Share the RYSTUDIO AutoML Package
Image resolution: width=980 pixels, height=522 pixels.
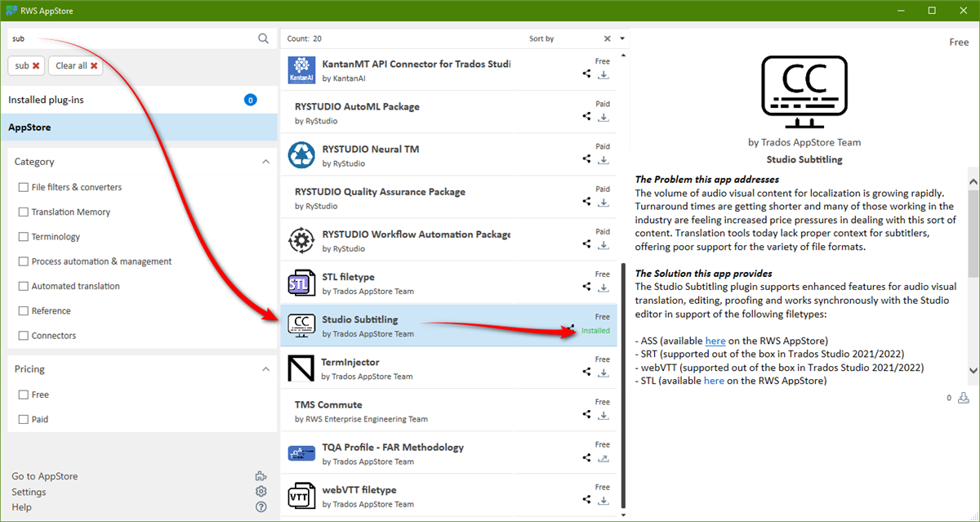[586, 116]
